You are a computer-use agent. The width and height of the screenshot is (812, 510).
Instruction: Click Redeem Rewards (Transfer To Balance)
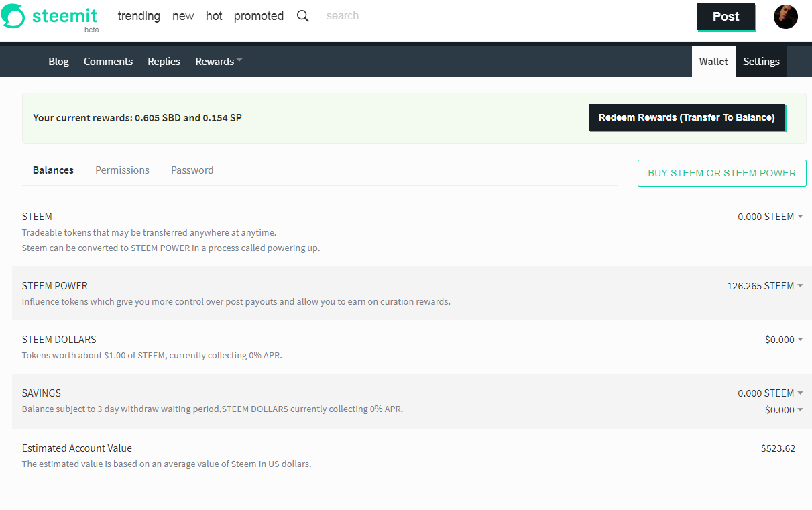(x=687, y=117)
